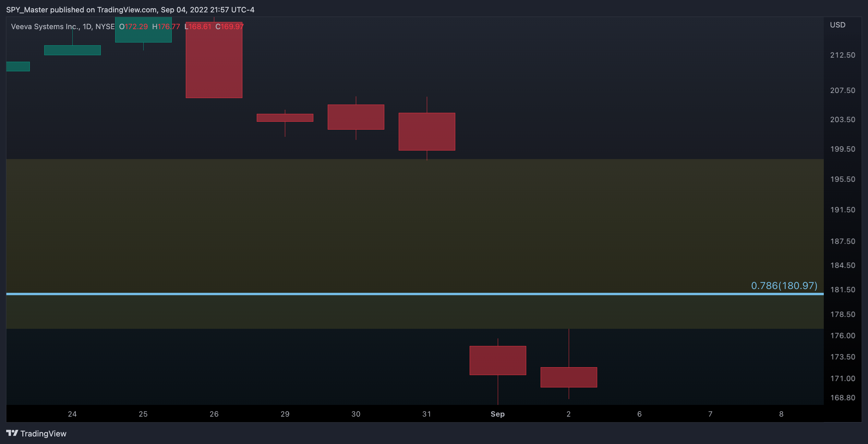Screen dimensions: 868x444
Task: Click the date label 2 on time axis
Action: [569, 414]
